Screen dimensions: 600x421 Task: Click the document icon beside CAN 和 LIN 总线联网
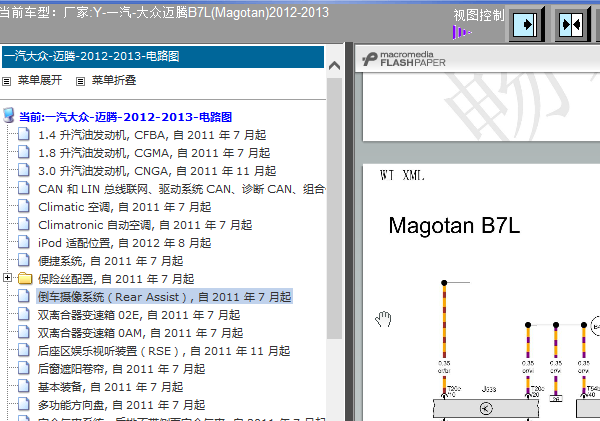(x=24, y=188)
